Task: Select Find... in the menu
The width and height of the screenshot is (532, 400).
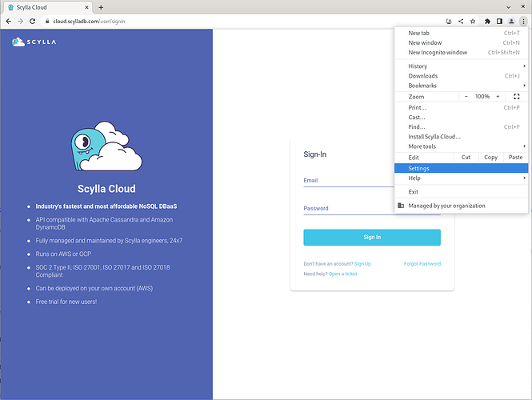Action: [461, 127]
